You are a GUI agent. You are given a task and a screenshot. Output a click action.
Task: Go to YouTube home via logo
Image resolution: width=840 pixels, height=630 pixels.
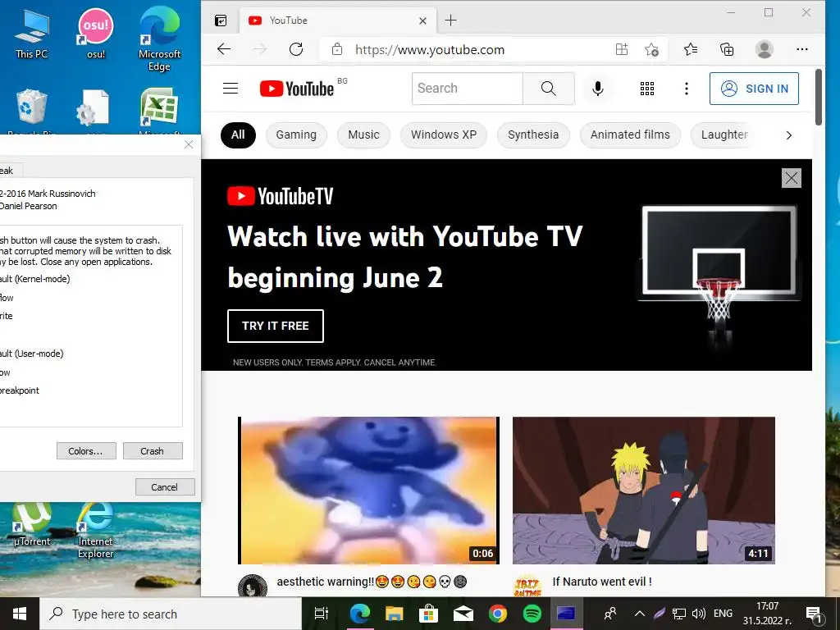297,89
